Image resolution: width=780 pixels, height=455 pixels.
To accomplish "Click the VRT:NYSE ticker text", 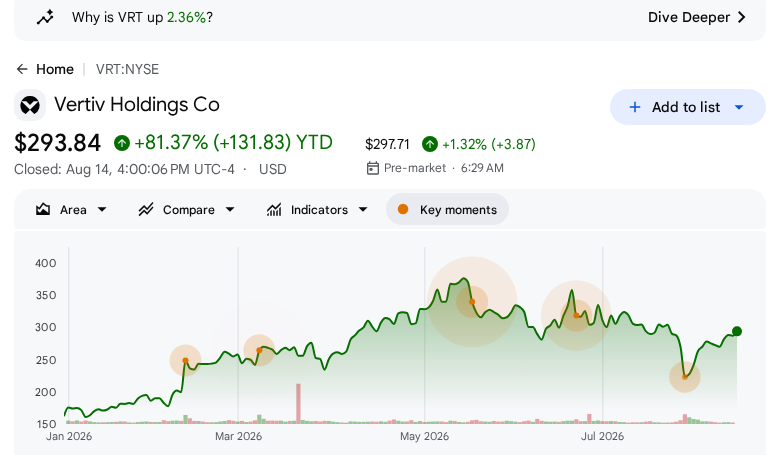I will 127,69.
